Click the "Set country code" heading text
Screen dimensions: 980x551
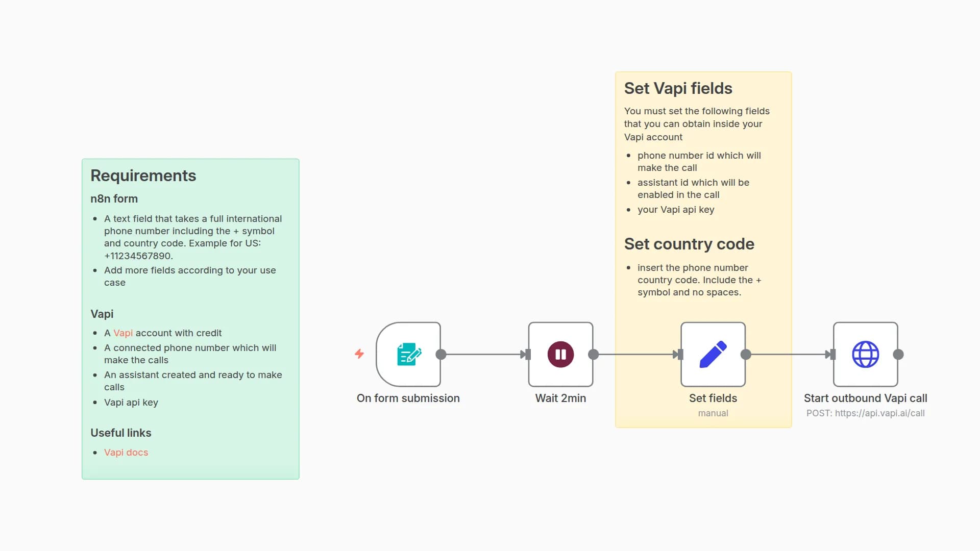click(x=689, y=244)
